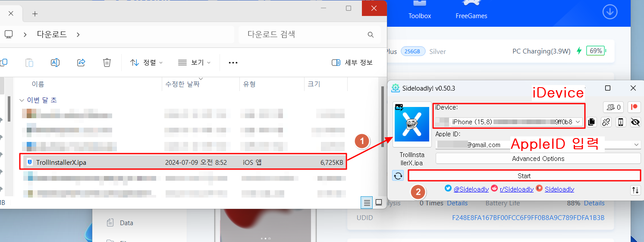Image resolution: width=644 pixels, height=242 pixels.
Task: Collapse the 이번 달 초 group
Action: (22, 100)
